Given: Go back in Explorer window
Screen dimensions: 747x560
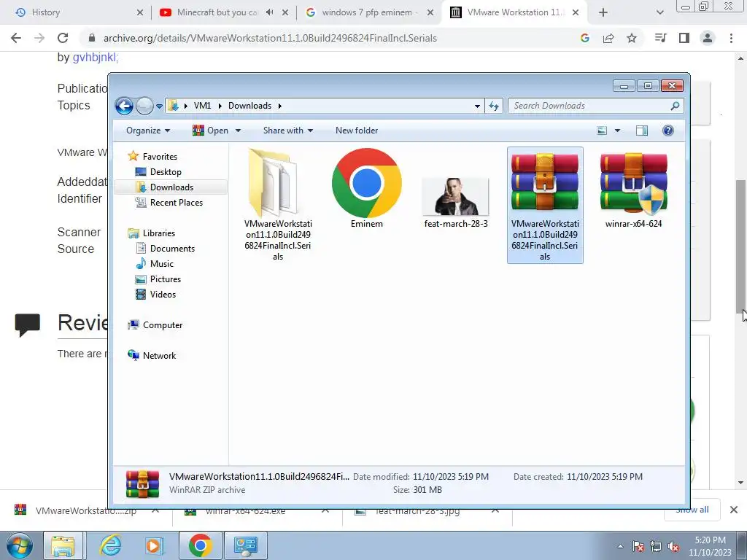Looking at the screenshot, I should [124, 106].
